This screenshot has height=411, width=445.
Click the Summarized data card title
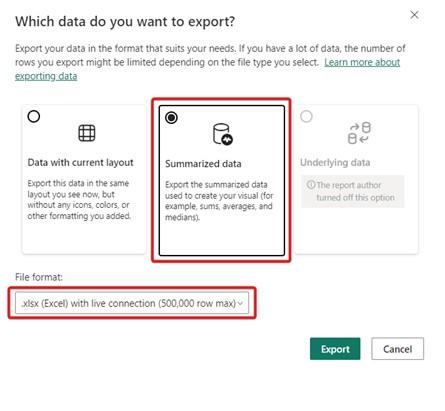tap(203, 164)
